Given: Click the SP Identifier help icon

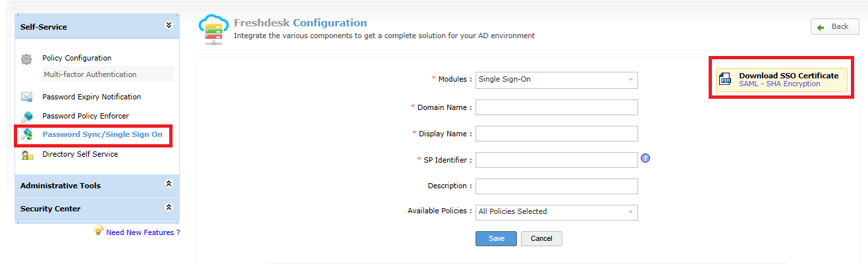Looking at the screenshot, I should 645,159.
